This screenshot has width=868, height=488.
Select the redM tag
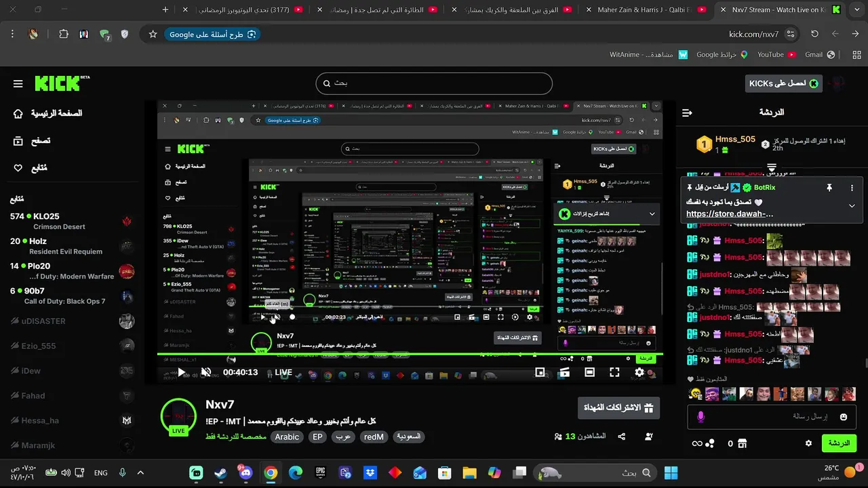coord(374,437)
